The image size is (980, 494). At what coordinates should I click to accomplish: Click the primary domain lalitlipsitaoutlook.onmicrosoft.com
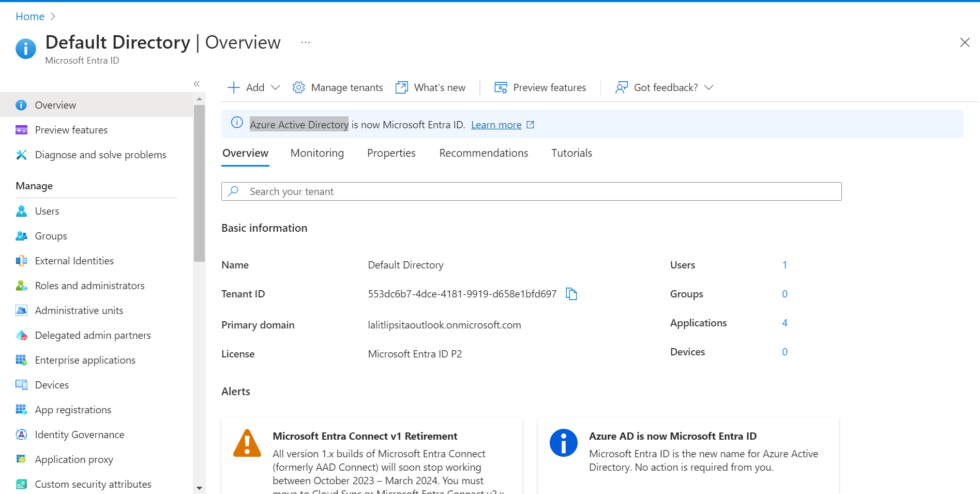tap(444, 325)
